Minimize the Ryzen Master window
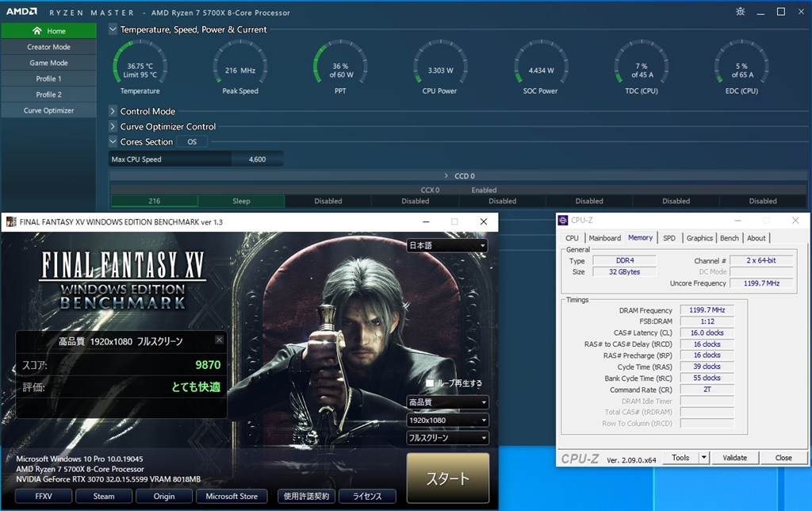 (x=760, y=12)
